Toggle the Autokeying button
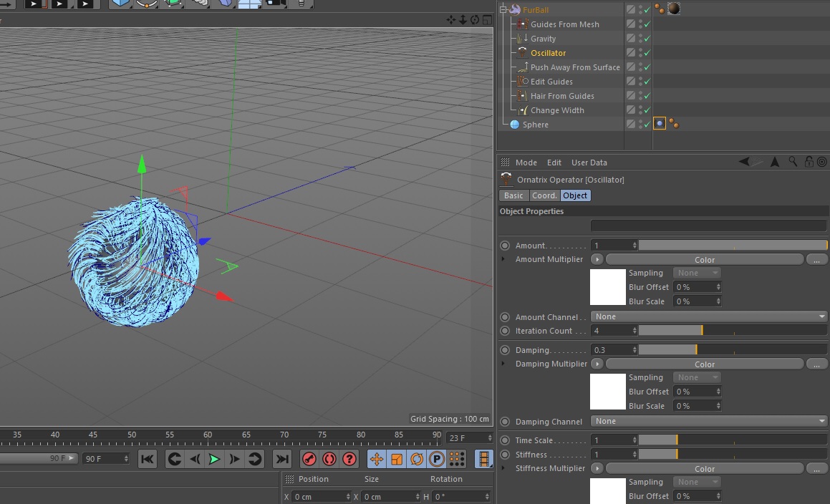The image size is (830, 504). [329, 459]
